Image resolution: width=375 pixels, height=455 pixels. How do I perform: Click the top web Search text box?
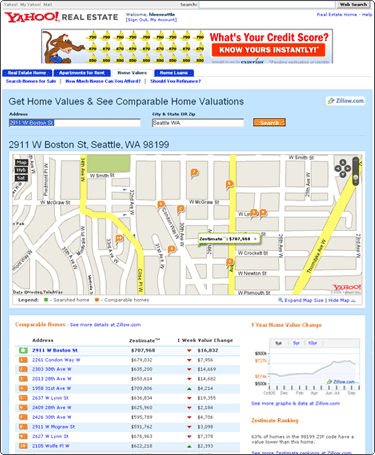[267, 4]
